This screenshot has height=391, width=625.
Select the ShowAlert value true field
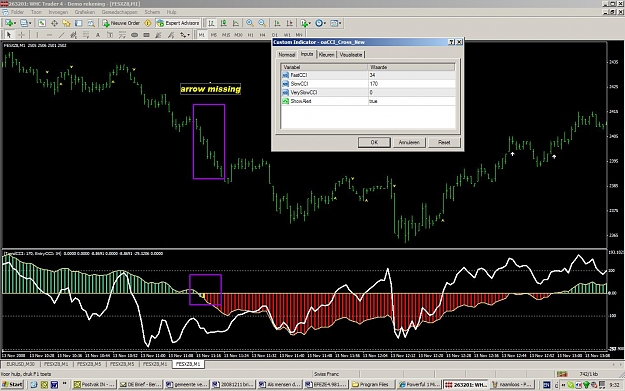coord(411,101)
